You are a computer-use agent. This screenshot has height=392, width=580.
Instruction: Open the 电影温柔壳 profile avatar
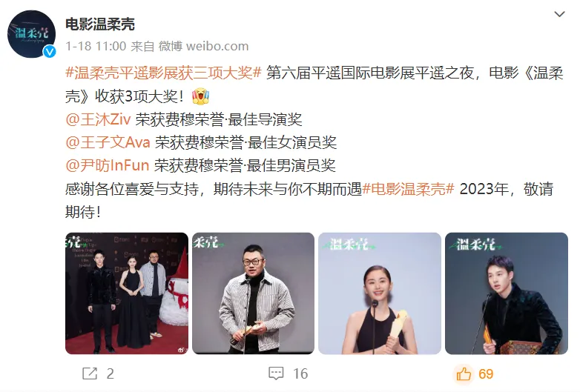(31, 34)
